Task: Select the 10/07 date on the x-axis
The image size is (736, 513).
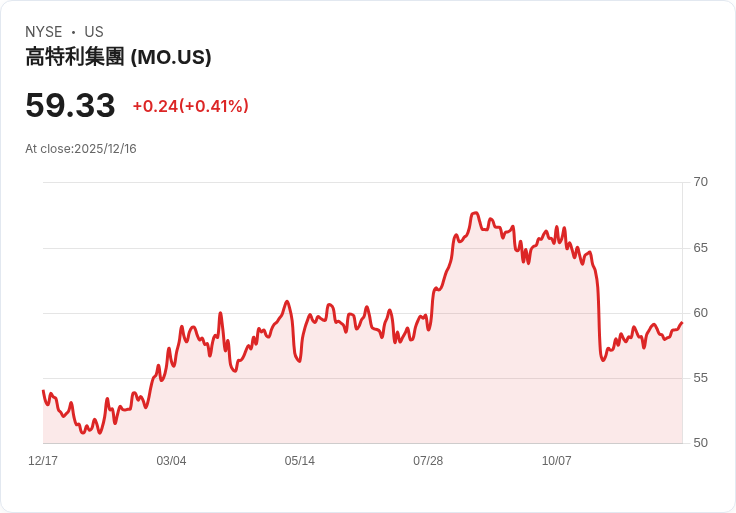Action: click(x=556, y=461)
